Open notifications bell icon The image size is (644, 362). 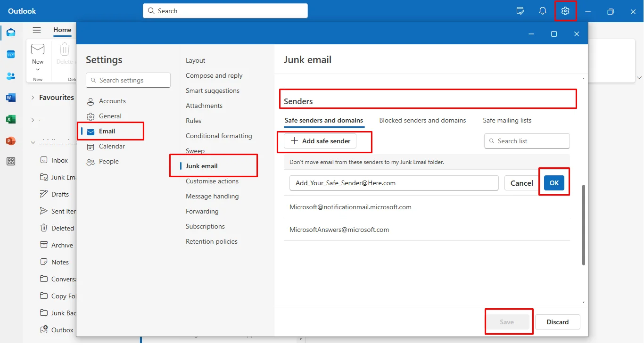click(x=543, y=11)
